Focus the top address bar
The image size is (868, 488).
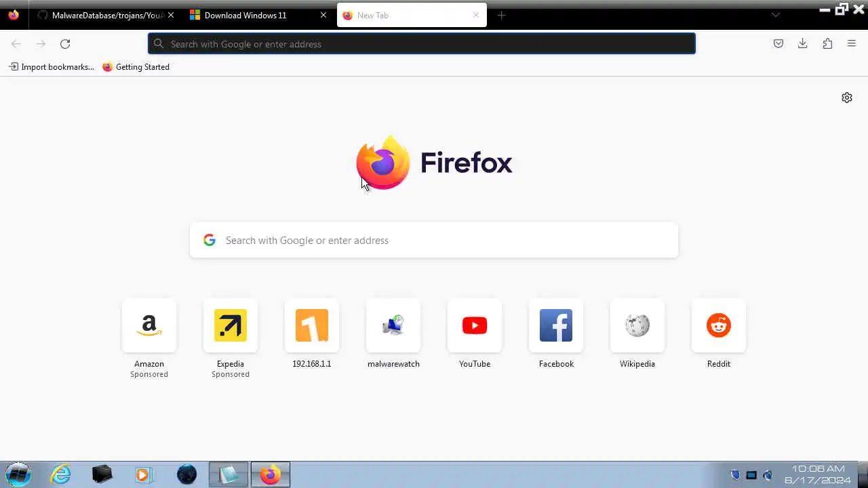[x=422, y=43]
